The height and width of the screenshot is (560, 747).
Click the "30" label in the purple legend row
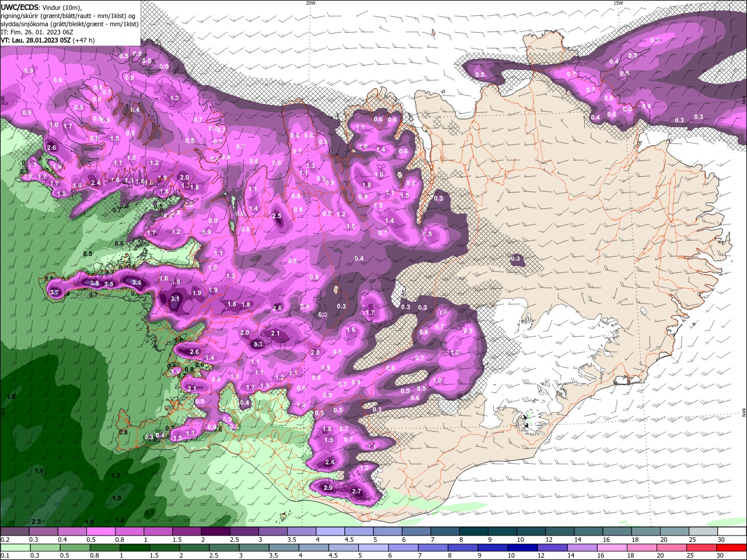click(x=721, y=540)
